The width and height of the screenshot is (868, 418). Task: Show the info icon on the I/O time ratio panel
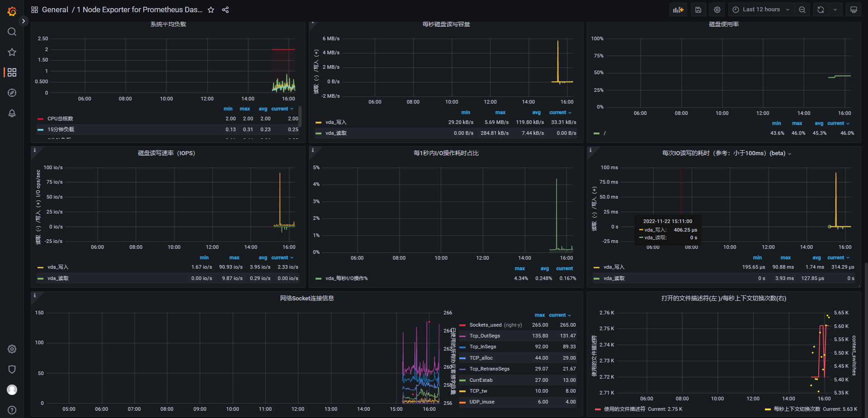pyautogui.click(x=312, y=150)
